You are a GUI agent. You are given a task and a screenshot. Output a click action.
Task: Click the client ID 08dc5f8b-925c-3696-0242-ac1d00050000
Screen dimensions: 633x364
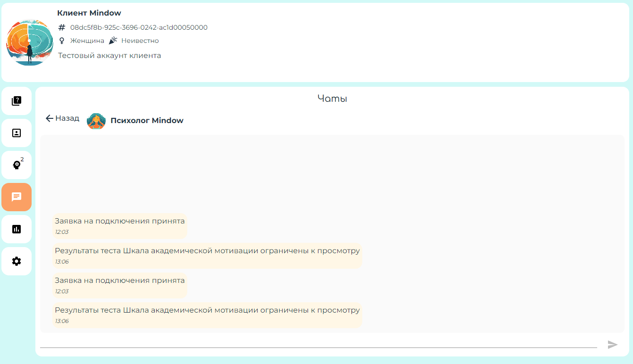[x=139, y=27]
